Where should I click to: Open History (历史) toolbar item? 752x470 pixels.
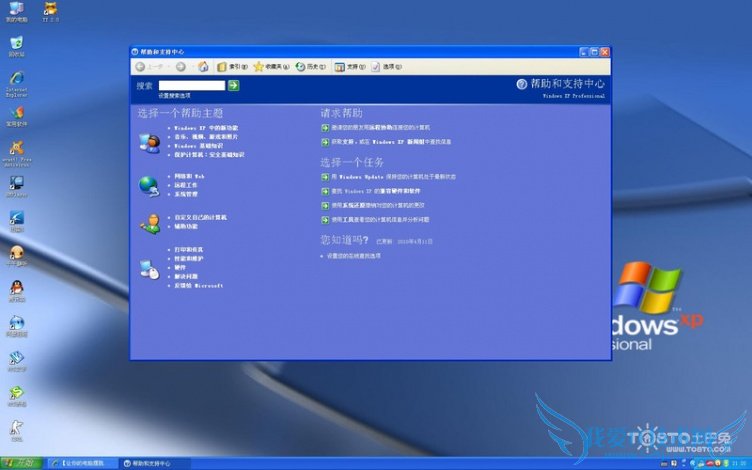[x=311, y=67]
